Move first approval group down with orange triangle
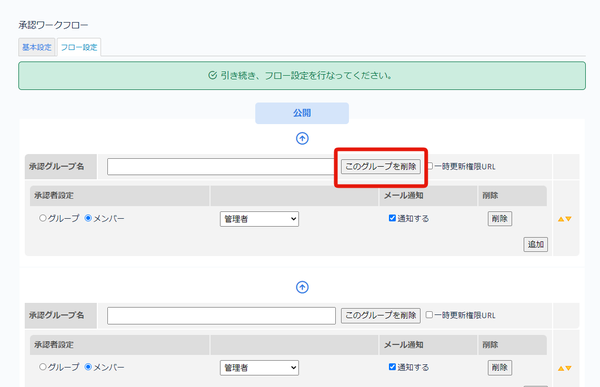 568,219
